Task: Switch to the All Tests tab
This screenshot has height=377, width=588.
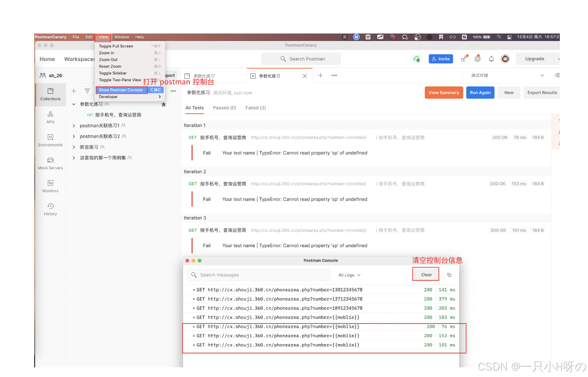Action: [194, 108]
